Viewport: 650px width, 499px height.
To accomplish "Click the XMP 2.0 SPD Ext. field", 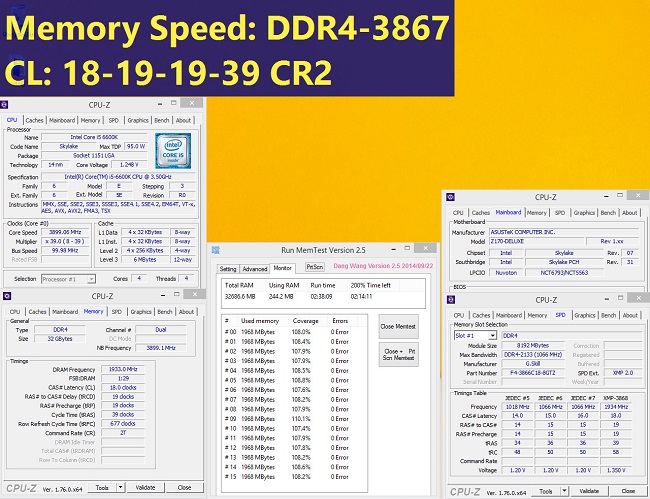I will pyautogui.click(x=623, y=373).
